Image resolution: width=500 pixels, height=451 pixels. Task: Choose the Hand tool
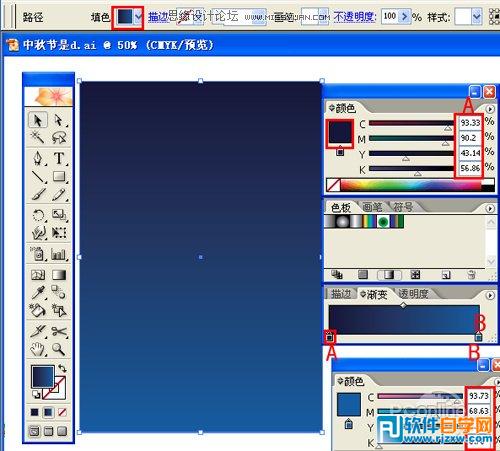[x=38, y=349]
